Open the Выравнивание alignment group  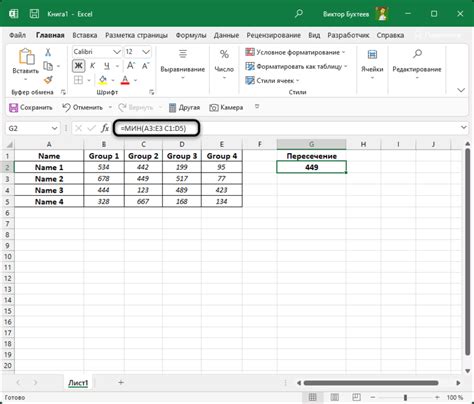pyautogui.click(x=183, y=65)
